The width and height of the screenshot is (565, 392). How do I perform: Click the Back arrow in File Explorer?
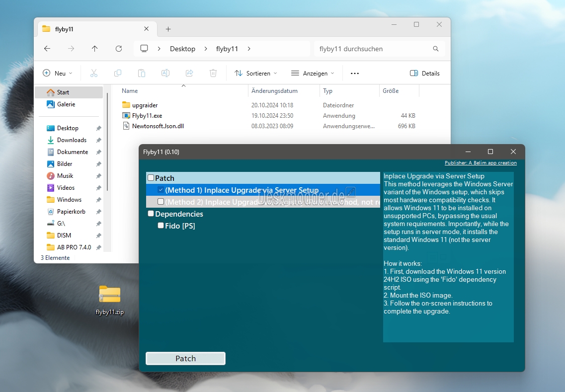[x=47, y=49]
